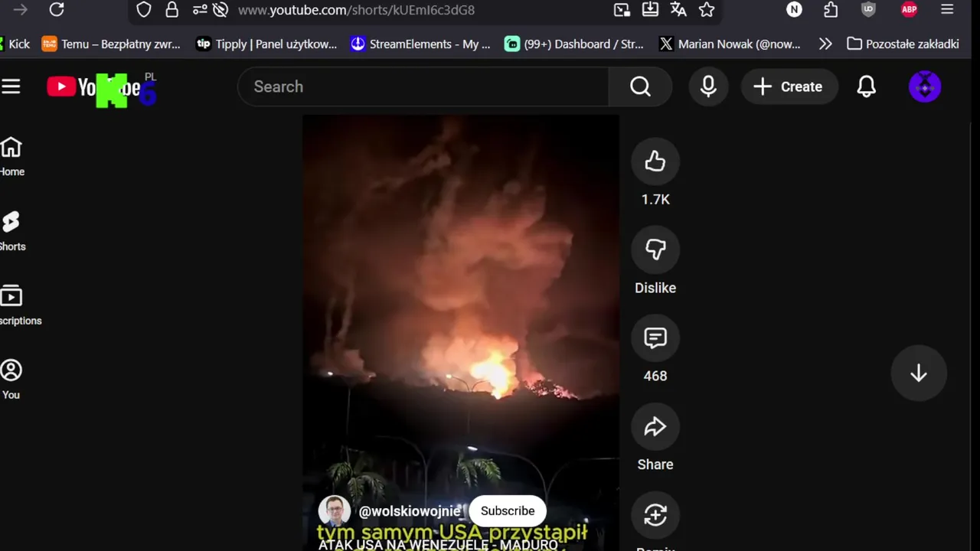Bookmark this page with the star
This screenshot has width=980, height=551.
pos(707,10)
